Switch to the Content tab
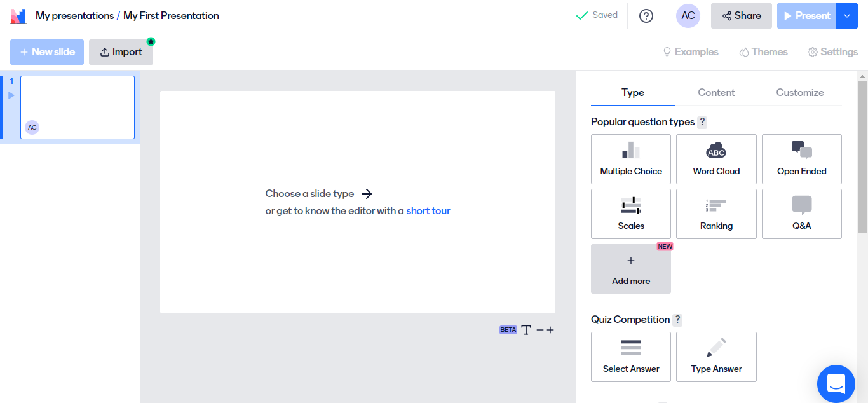The image size is (868, 403). [x=716, y=93]
